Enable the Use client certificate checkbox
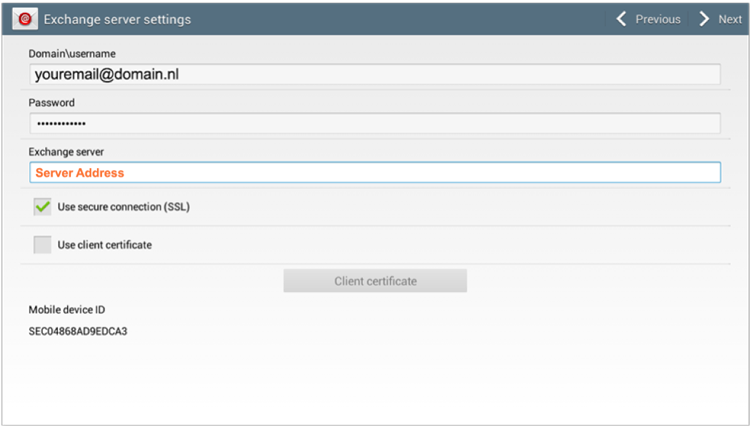The image size is (750, 426). click(x=43, y=244)
